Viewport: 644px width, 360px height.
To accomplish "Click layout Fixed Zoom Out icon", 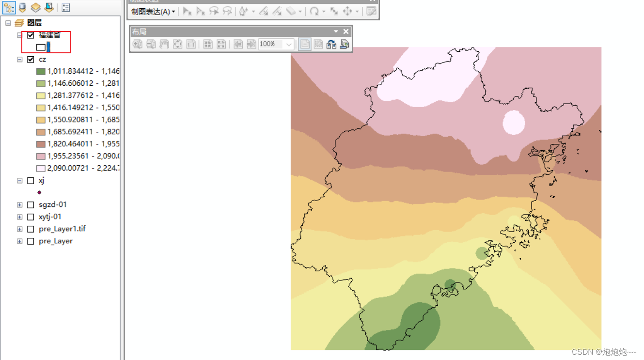I will point(221,44).
